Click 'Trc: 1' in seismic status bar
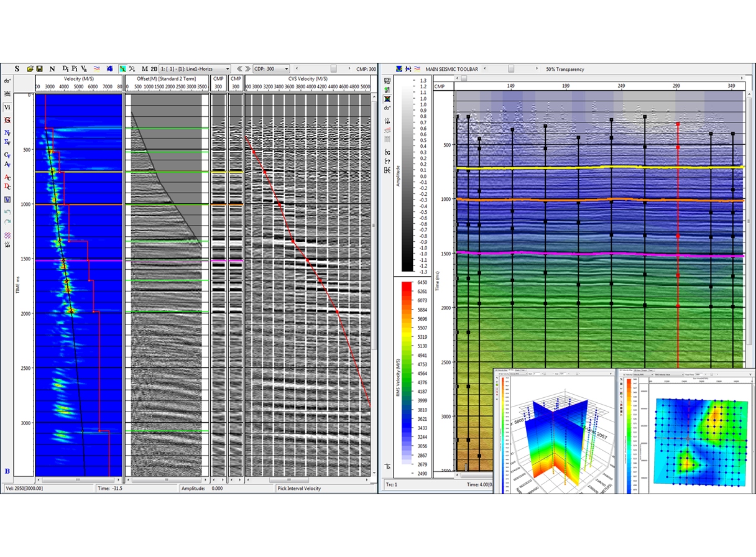Image resolution: width=756 pixels, height=557 pixels. point(391,484)
